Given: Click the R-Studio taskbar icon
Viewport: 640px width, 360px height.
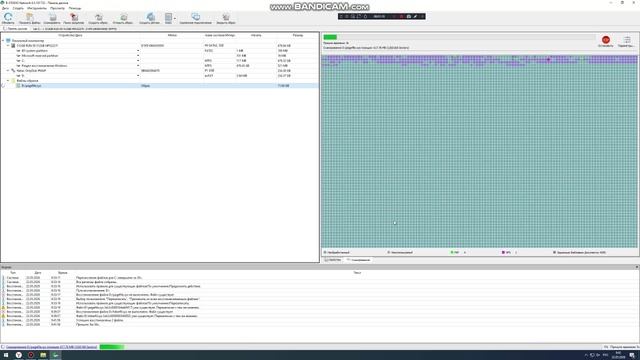Looking at the screenshot, I should (x=55, y=355).
